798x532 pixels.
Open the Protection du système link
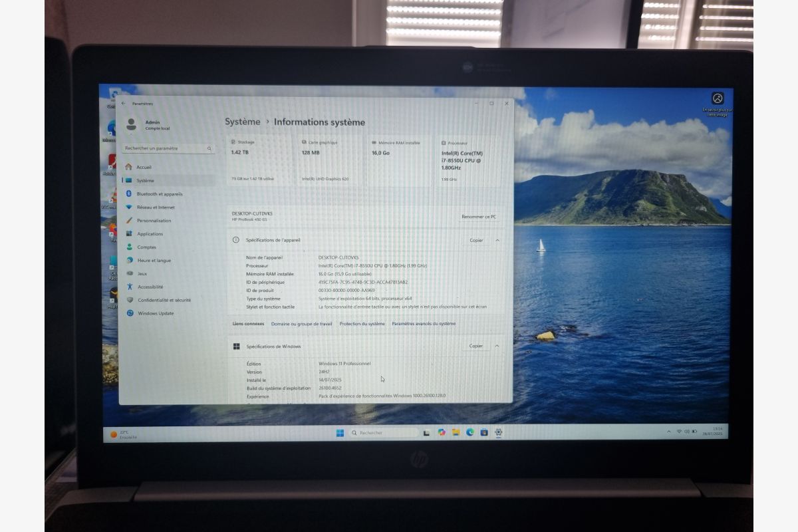click(362, 324)
